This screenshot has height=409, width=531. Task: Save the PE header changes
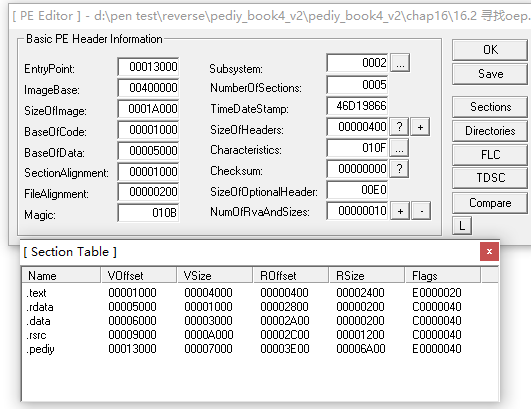[x=490, y=74]
